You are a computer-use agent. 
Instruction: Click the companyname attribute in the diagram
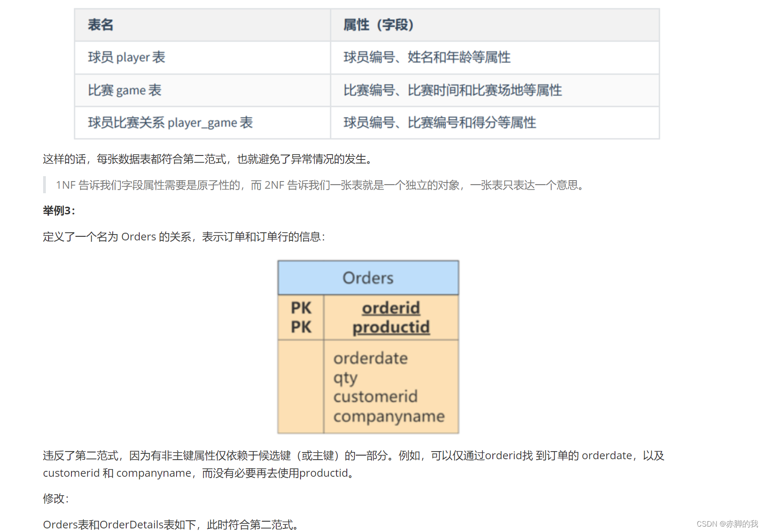coord(389,416)
